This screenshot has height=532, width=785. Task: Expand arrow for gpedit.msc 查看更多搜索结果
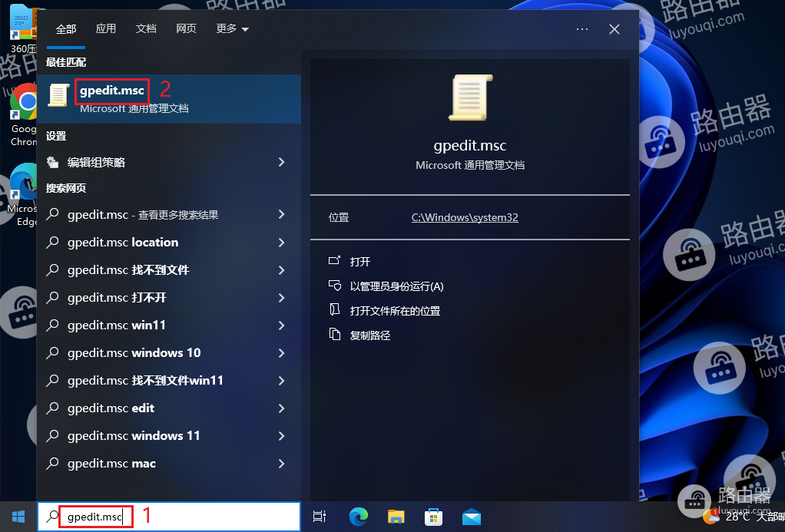281,215
